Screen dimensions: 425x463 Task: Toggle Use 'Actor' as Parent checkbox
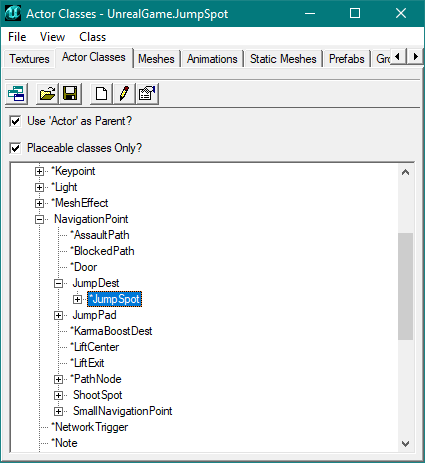[x=15, y=121]
